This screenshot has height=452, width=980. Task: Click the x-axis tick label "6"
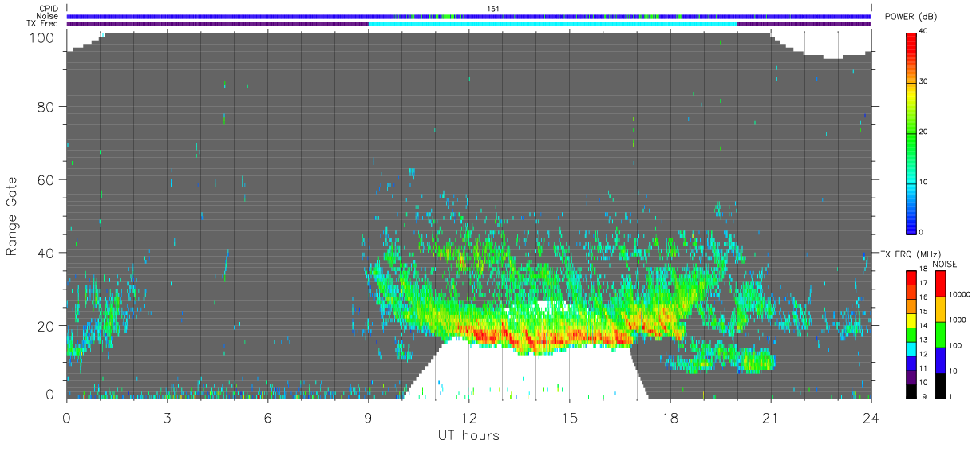[267, 418]
